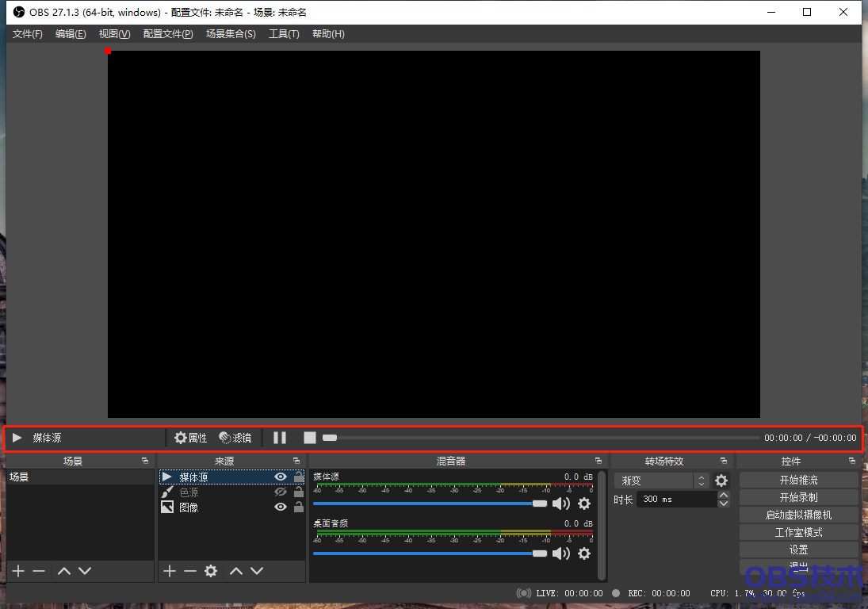Click 开始录制 button
868x609 pixels.
click(799, 497)
